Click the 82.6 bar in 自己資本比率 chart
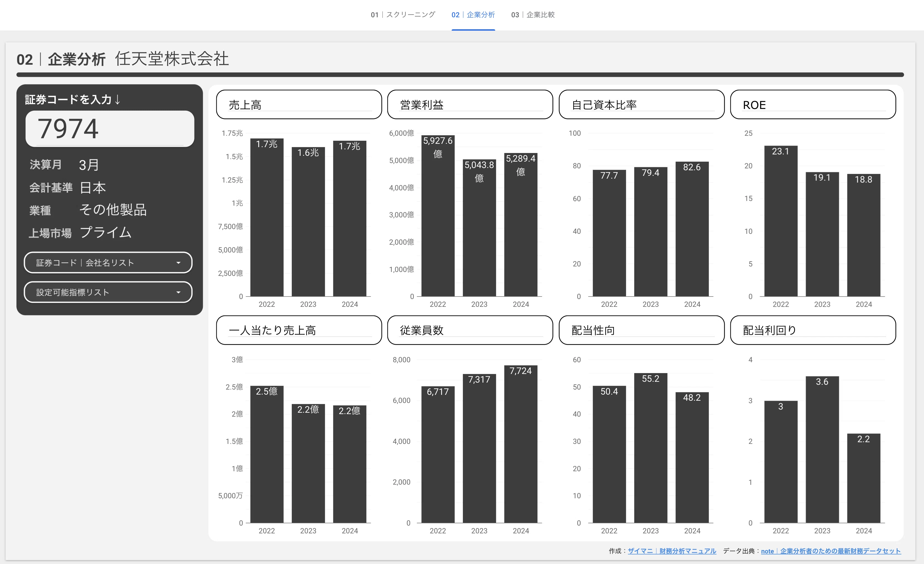Image resolution: width=924 pixels, height=564 pixels. tap(692, 229)
